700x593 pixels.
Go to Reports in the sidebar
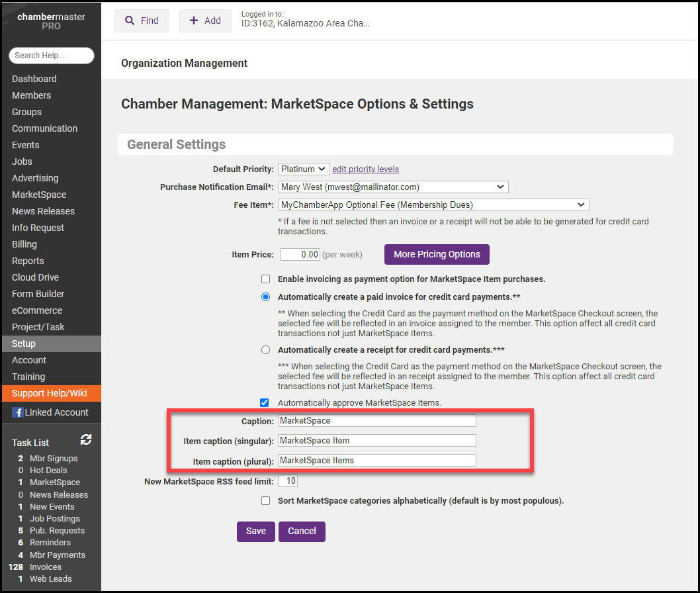[28, 261]
